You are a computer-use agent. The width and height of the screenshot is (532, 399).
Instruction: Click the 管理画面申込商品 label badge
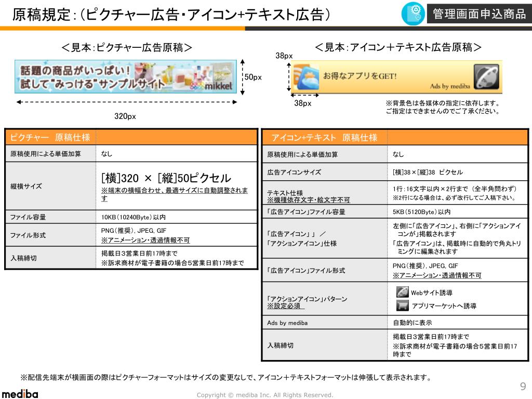pos(479,14)
